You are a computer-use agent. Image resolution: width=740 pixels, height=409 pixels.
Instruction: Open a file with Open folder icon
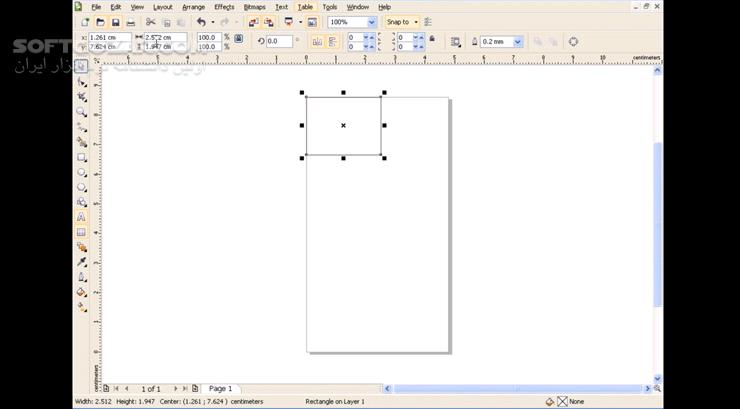101,22
